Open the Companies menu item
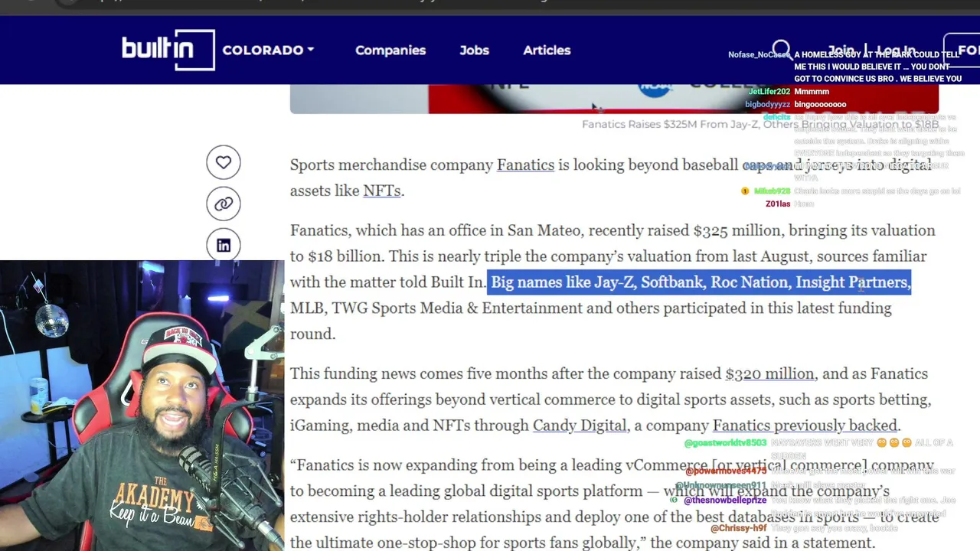Screen dimensions: 980x551 tap(390, 50)
